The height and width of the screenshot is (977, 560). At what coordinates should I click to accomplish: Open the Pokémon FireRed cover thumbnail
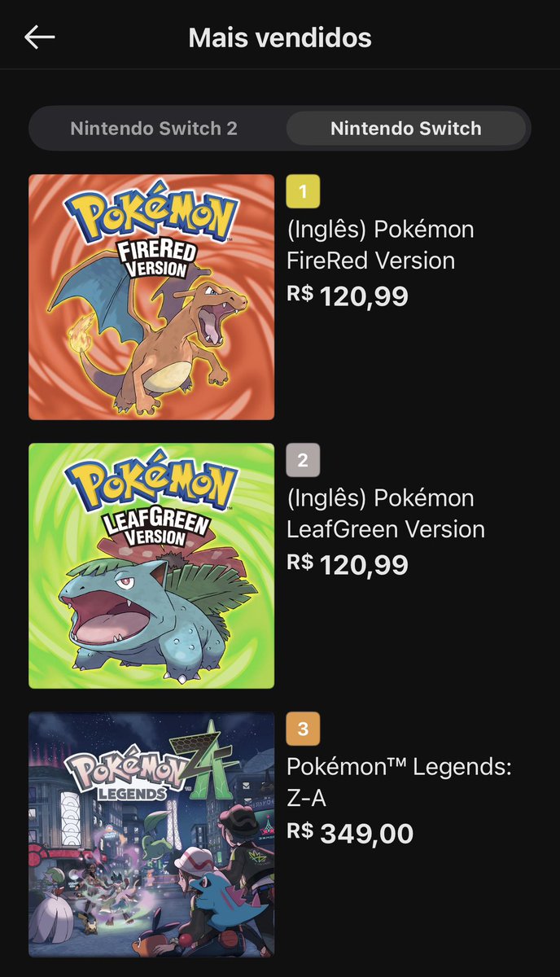point(151,297)
